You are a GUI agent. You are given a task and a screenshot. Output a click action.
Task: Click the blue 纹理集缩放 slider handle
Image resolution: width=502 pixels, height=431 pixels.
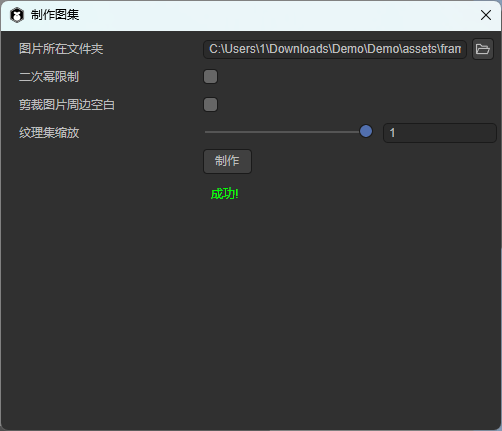point(366,131)
